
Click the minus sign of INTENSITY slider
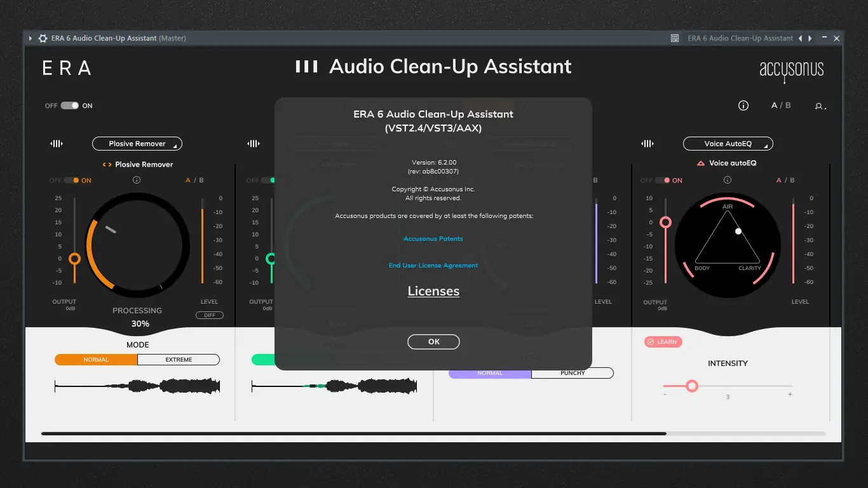tap(665, 395)
